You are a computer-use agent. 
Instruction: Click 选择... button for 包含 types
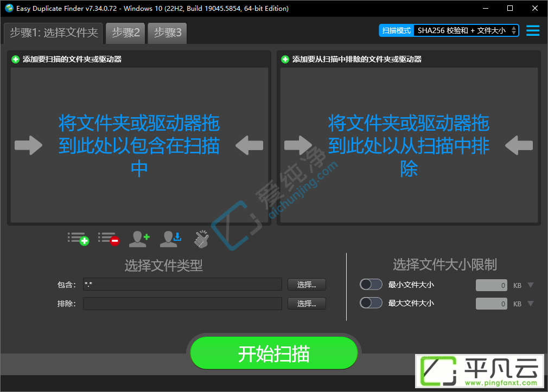(x=307, y=285)
